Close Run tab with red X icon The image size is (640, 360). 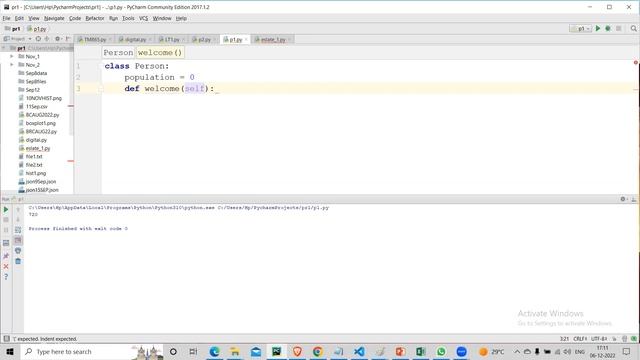6,267
